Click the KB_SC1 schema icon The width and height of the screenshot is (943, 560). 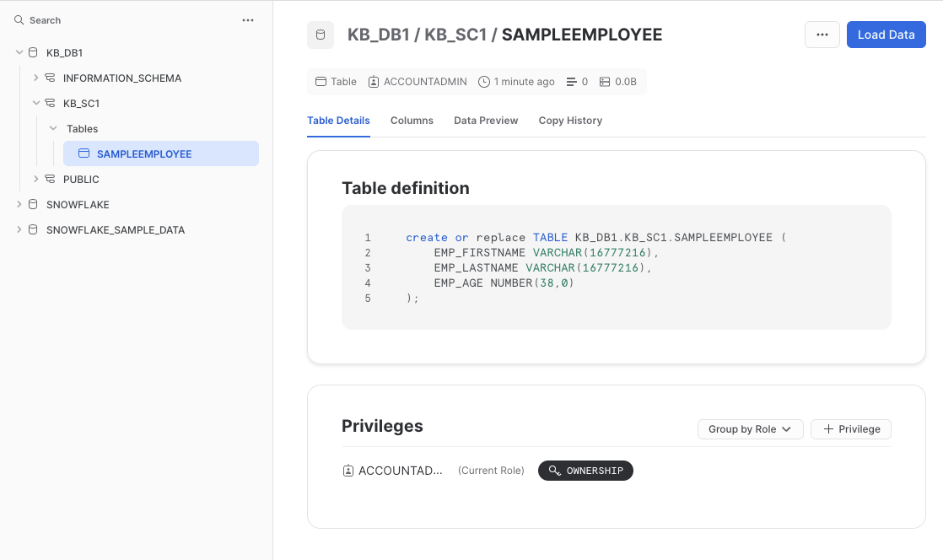pos(50,104)
